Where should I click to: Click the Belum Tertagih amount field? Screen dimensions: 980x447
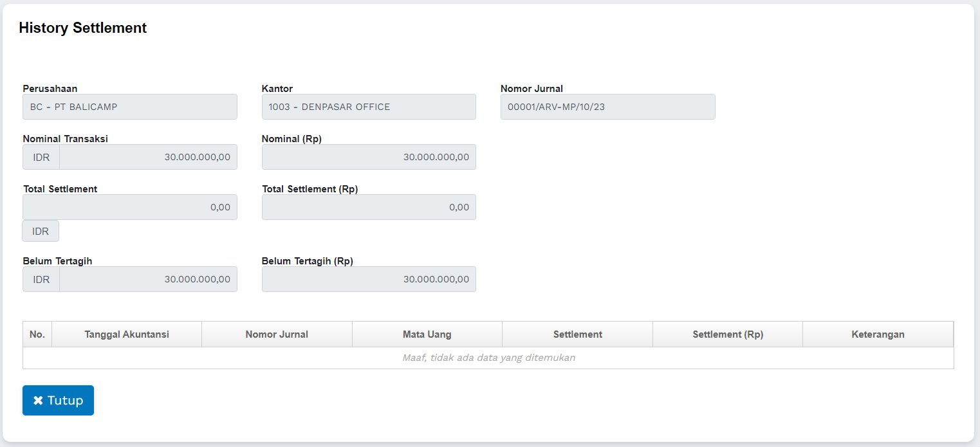(x=148, y=279)
